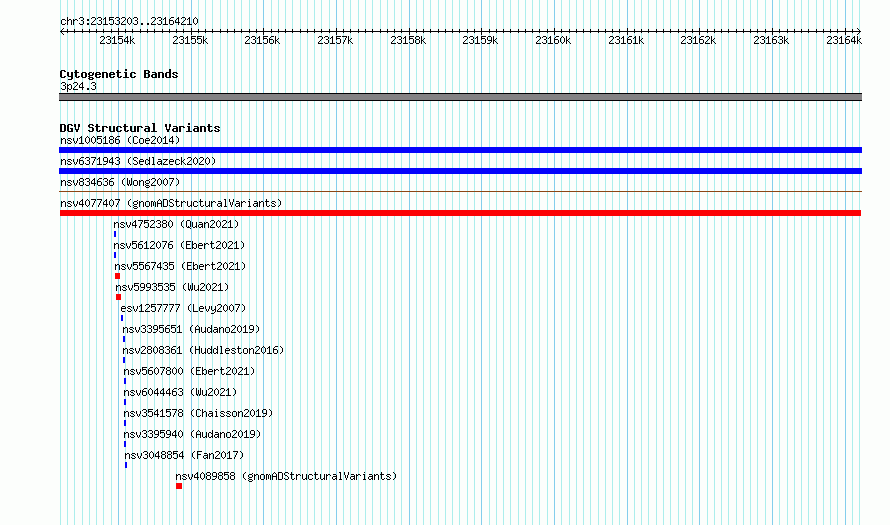Click the red marker under nsv4089858
The width and height of the screenshot is (890, 525).
[179, 486]
